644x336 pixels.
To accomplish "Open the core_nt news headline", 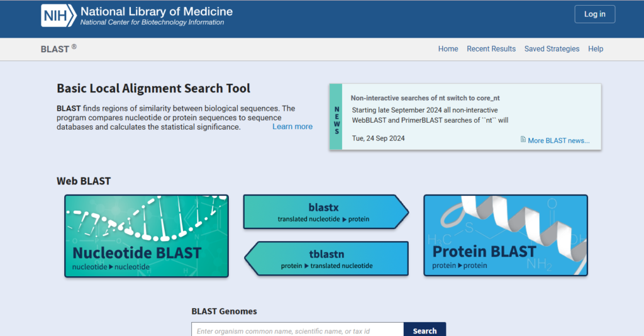I will [425, 98].
